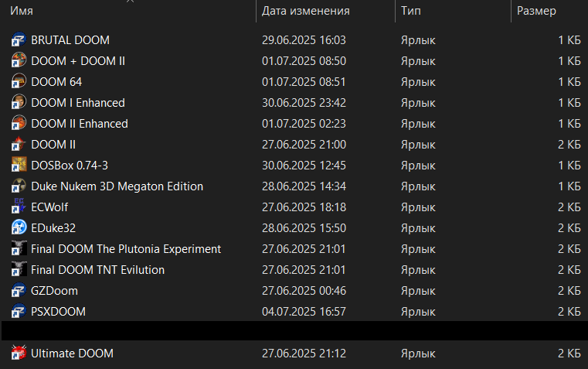Select the Duke Nukem 3D Megaton icon
Screen dimensions: 588x369
tap(19, 186)
